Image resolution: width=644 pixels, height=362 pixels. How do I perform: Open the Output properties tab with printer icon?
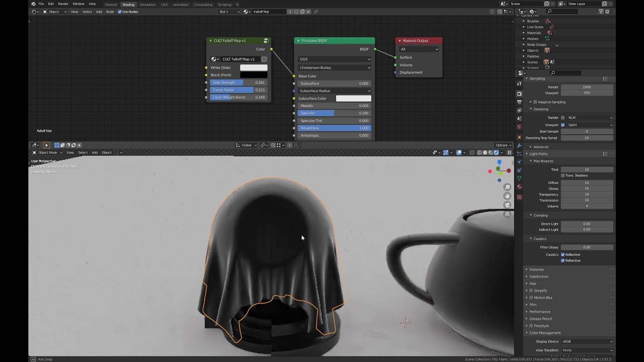pos(519,101)
